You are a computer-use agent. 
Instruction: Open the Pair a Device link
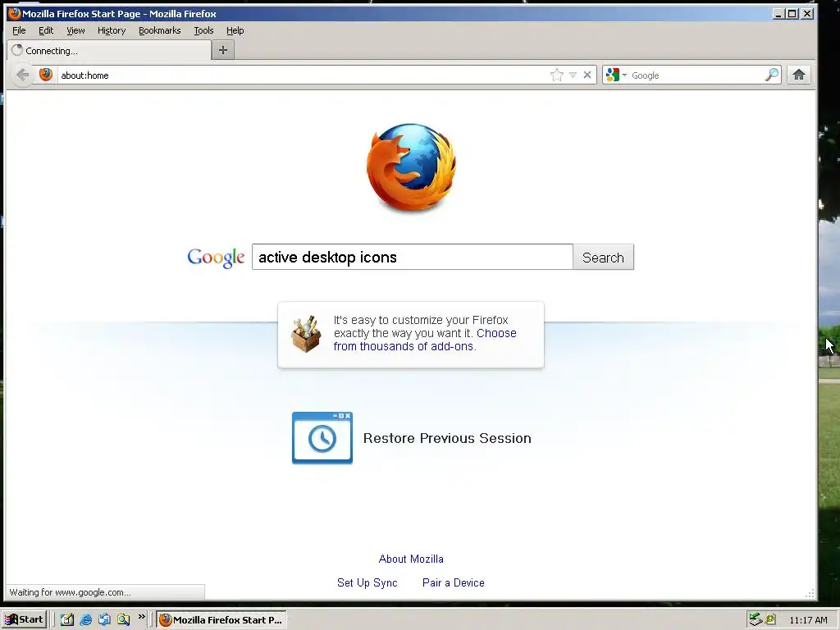(x=453, y=582)
